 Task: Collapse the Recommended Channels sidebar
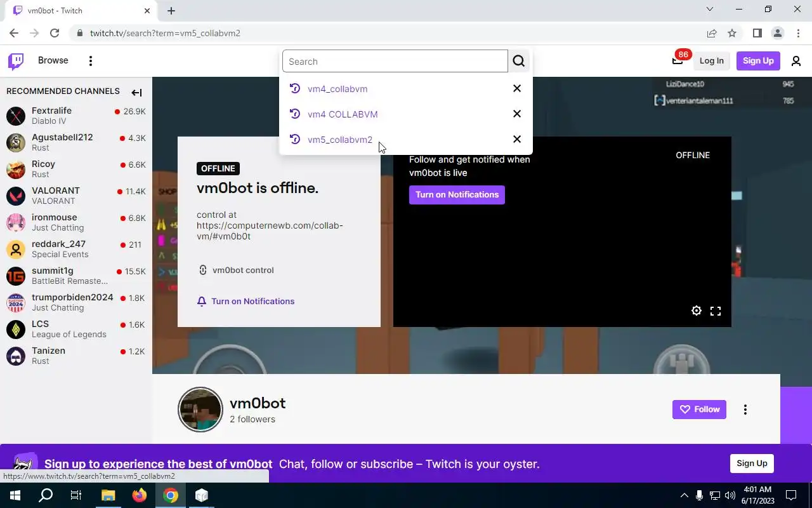(136, 93)
